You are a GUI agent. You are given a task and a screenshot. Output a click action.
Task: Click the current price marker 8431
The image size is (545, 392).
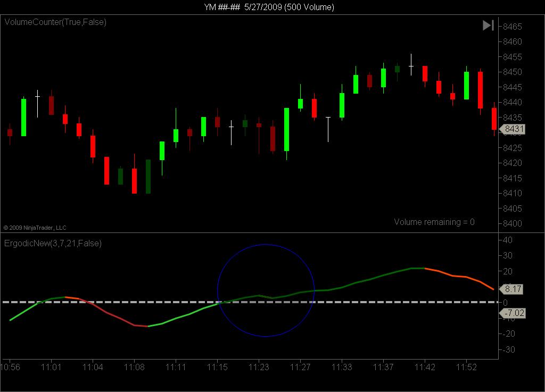(x=513, y=129)
